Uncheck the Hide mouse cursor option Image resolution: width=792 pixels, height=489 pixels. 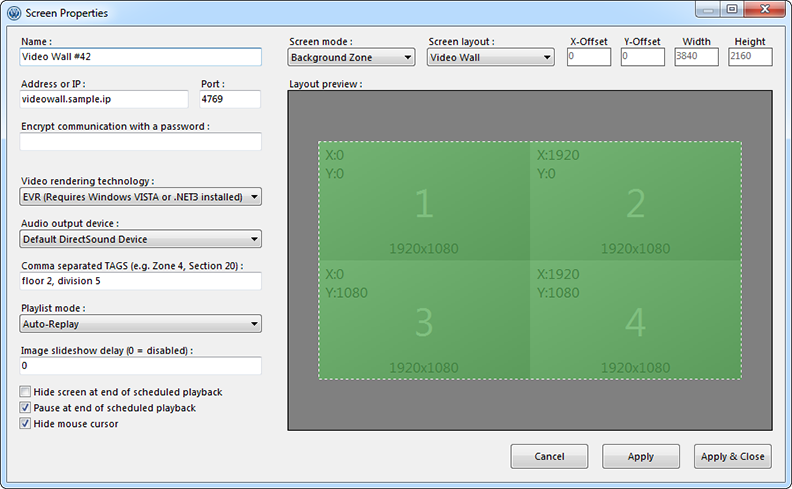point(25,423)
